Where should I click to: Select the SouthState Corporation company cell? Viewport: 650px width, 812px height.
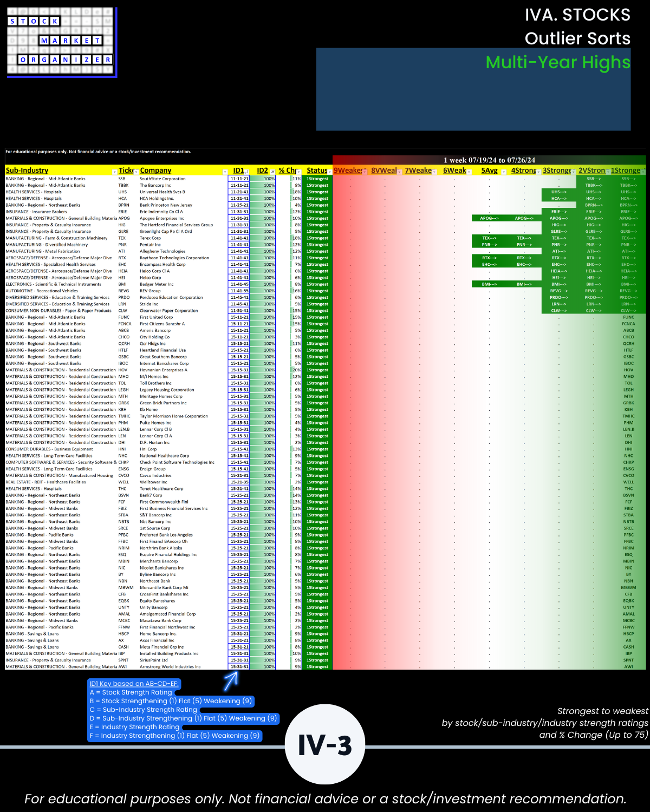(183, 179)
